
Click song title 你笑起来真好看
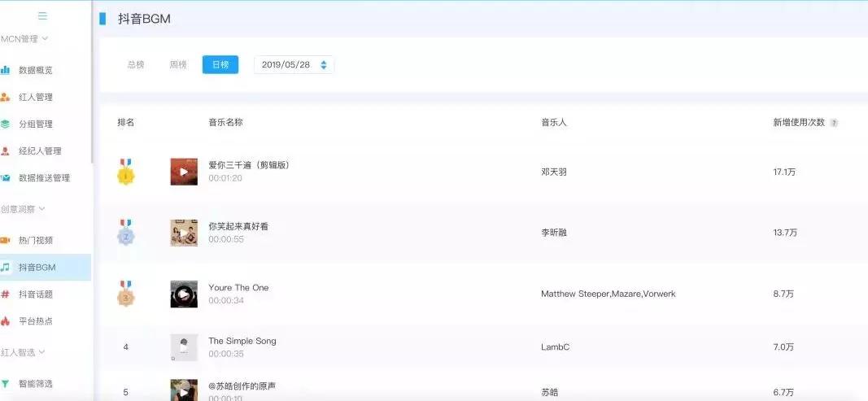point(238,227)
